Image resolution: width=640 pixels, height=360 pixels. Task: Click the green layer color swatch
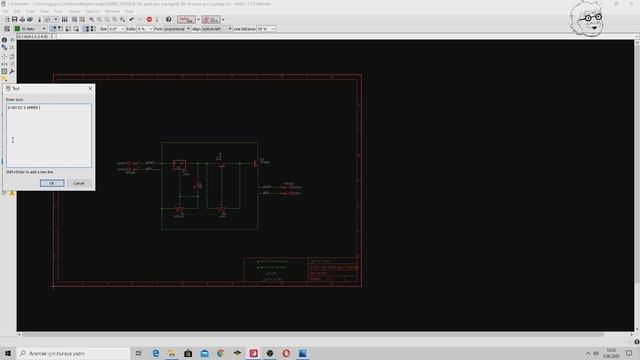pos(17,29)
